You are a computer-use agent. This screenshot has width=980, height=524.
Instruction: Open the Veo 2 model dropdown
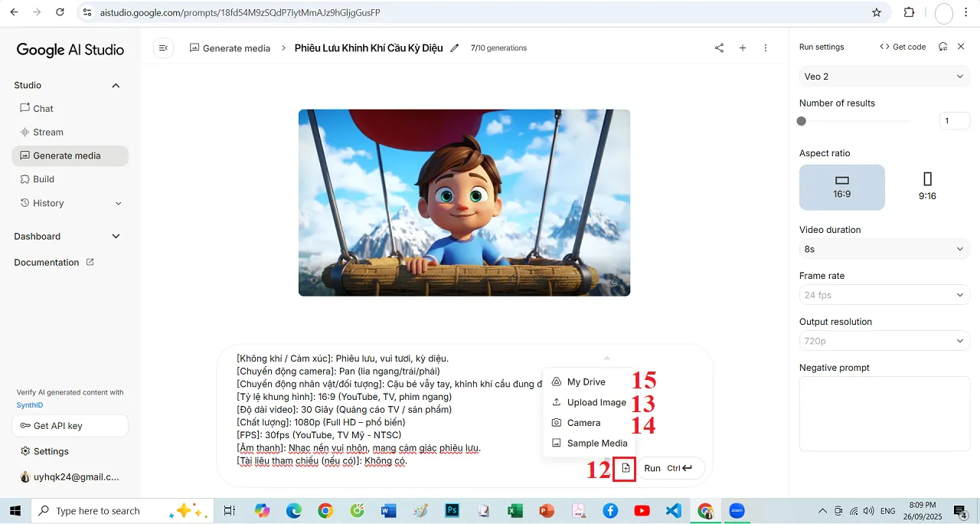click(x=884, y=76)
